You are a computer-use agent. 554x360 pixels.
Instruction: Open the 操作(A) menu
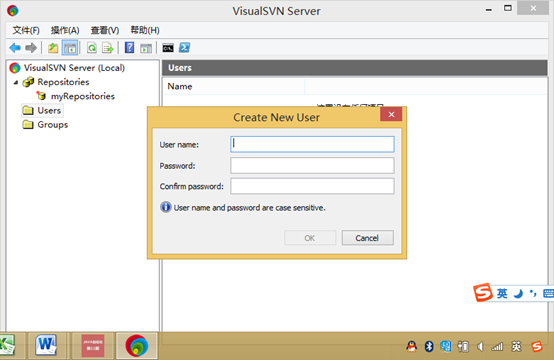click(65, 30)
